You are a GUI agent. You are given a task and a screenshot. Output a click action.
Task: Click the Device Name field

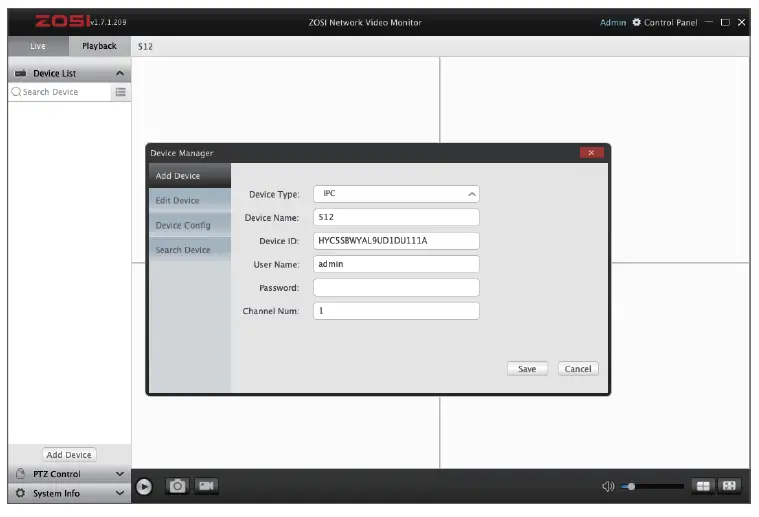coord(396,217)
